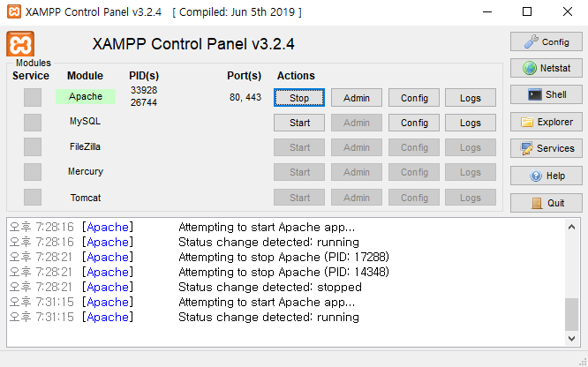Start the MySQL module

point(299,123)
